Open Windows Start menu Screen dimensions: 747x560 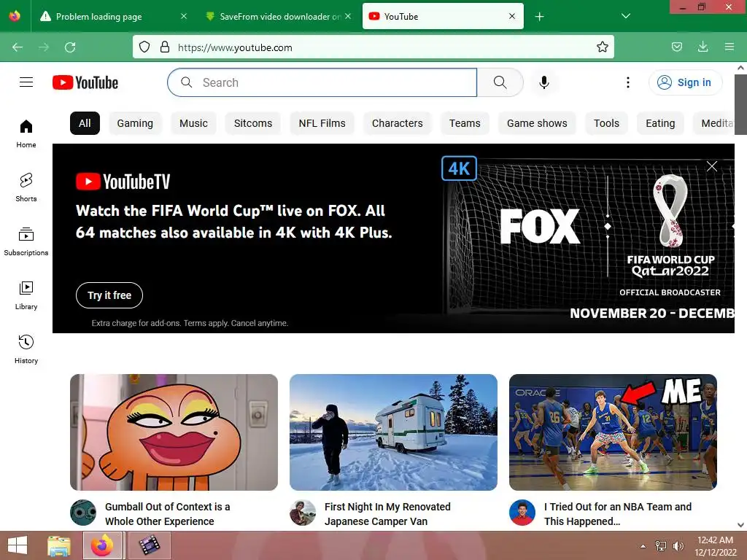click(18, 545)
